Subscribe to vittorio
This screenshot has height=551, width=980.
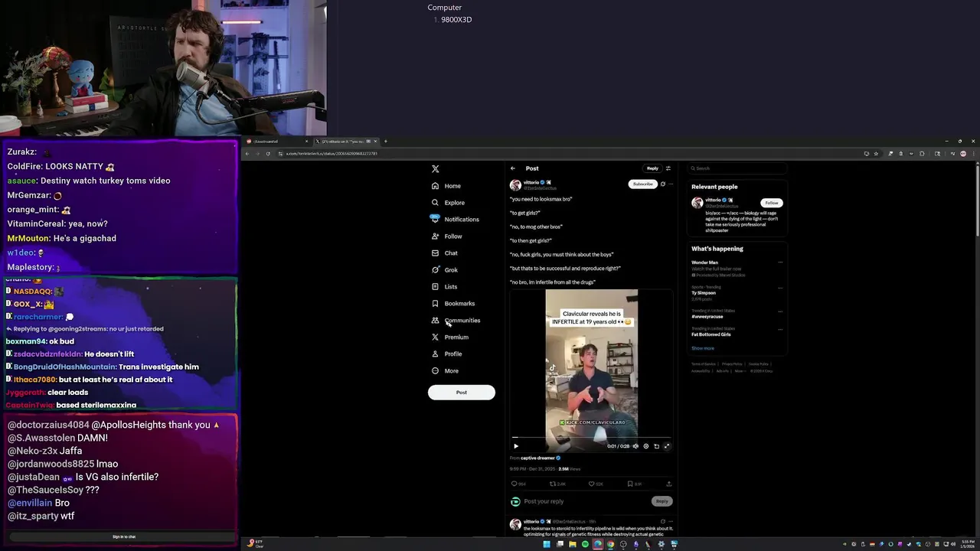point(643,184)
